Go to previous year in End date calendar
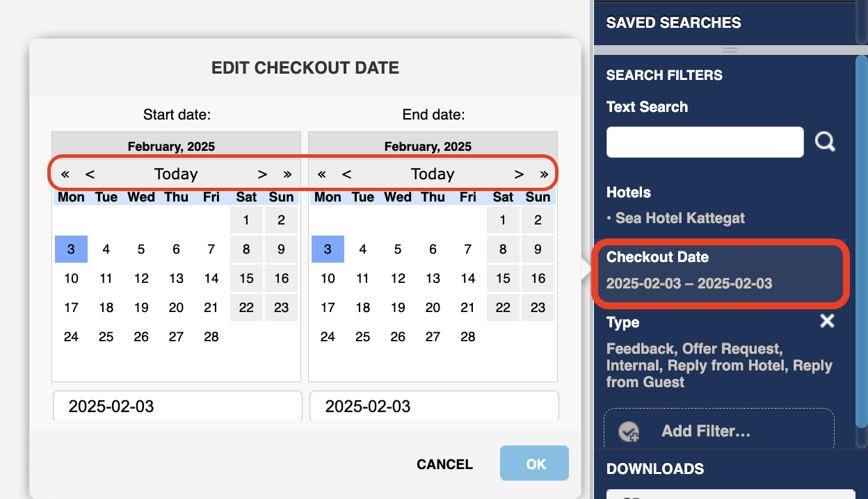This screenshot has width=868, height=499. (321, 174)
